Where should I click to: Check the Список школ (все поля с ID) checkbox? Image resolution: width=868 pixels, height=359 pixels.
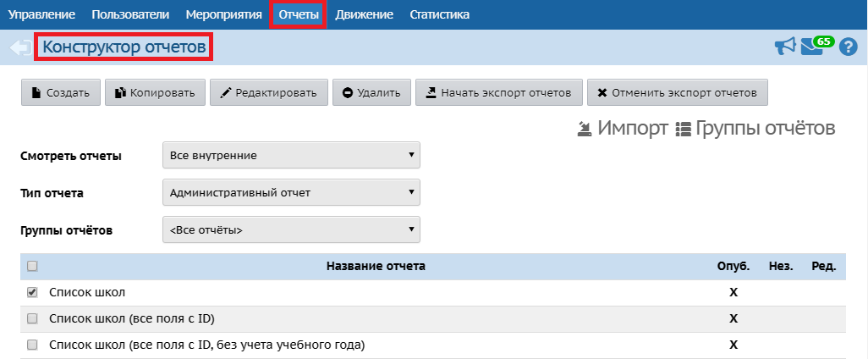coord(33,318)
